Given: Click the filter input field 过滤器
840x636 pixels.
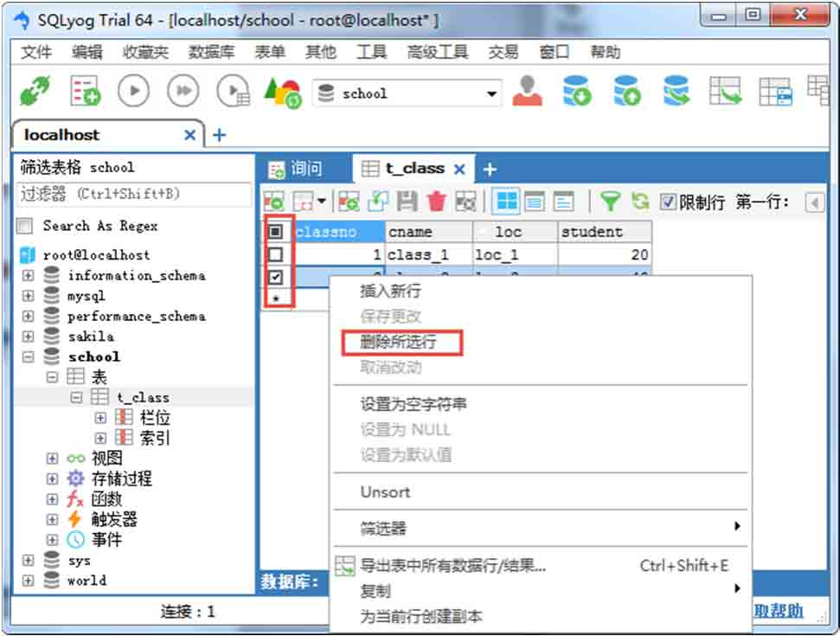Looking at the screenshot, I should pos(135,194).
